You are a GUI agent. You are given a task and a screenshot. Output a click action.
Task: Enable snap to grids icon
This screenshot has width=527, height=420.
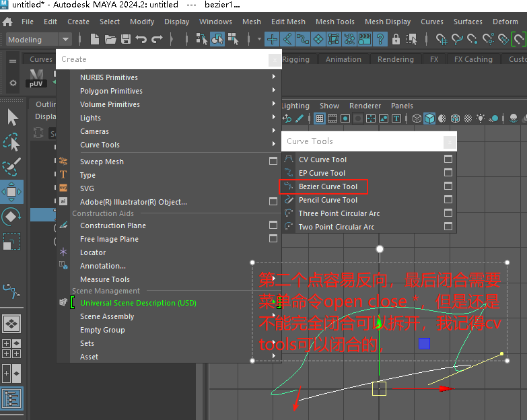click(442, 39)
